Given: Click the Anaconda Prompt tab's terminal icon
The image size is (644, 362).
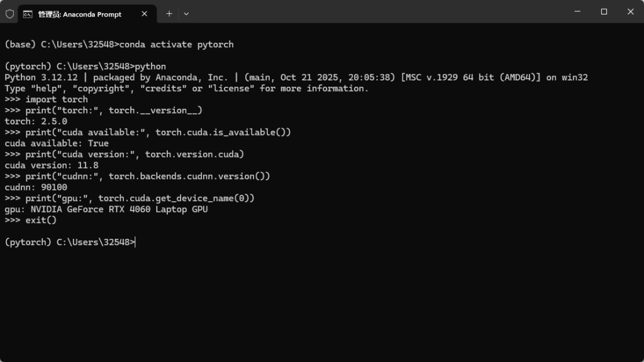Looking at the screenshot, I should [x=28, y=13].
